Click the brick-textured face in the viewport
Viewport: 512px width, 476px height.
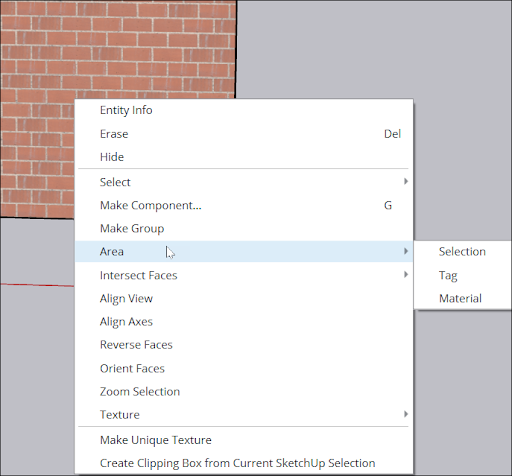tap(118, 50)
